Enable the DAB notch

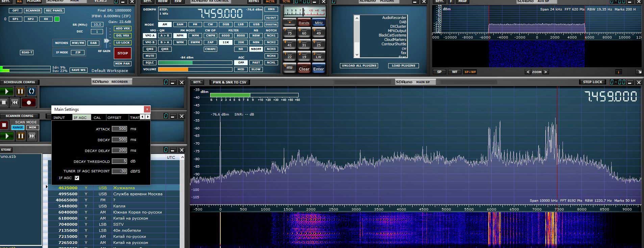93,43
